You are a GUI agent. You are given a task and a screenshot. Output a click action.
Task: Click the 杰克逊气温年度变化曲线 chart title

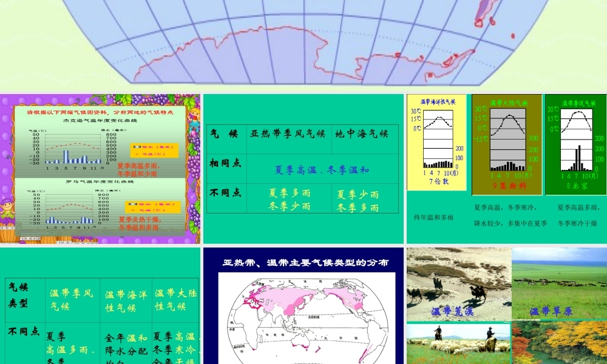pos(100,120)
